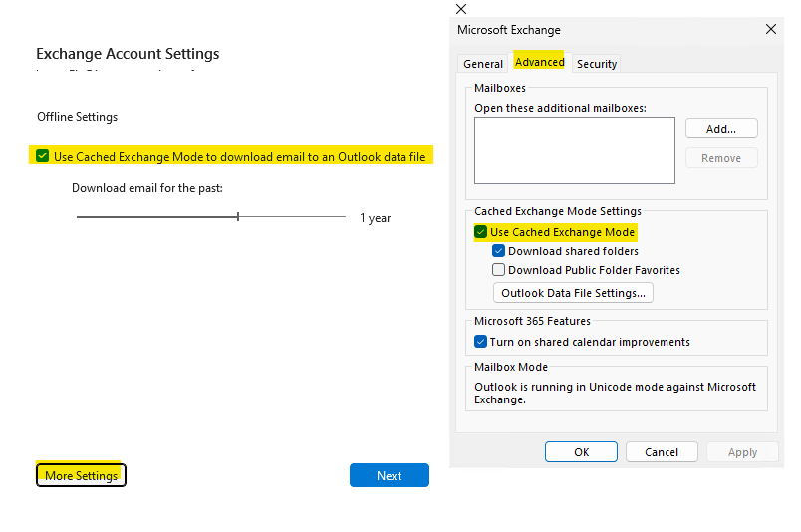Screen dimensions: 801x532
Task: Click Cancel in Microsoft Exchange dialog
Action: [x=662, y=451]
